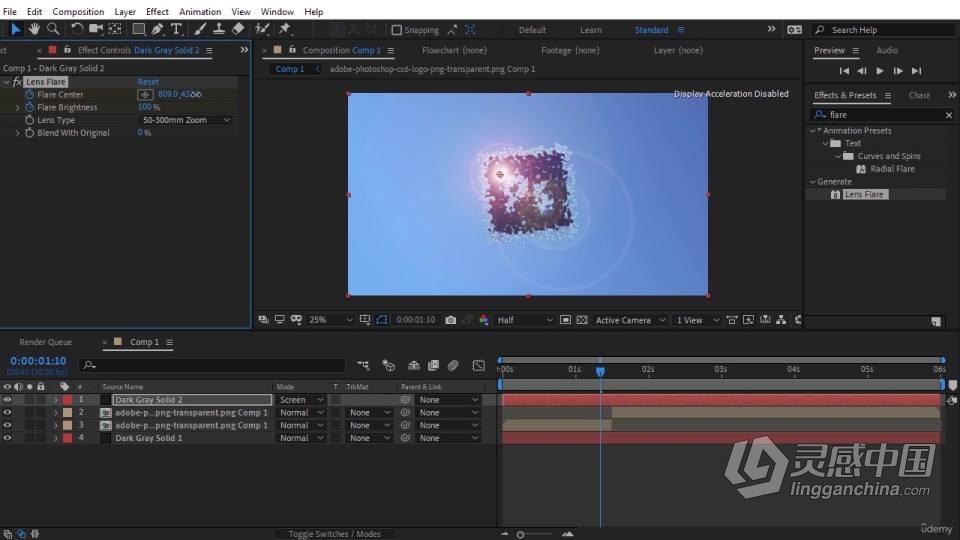This screenshot has height=540, width=960.
Task: Open the Animation menu
Action: coord(200,12)
